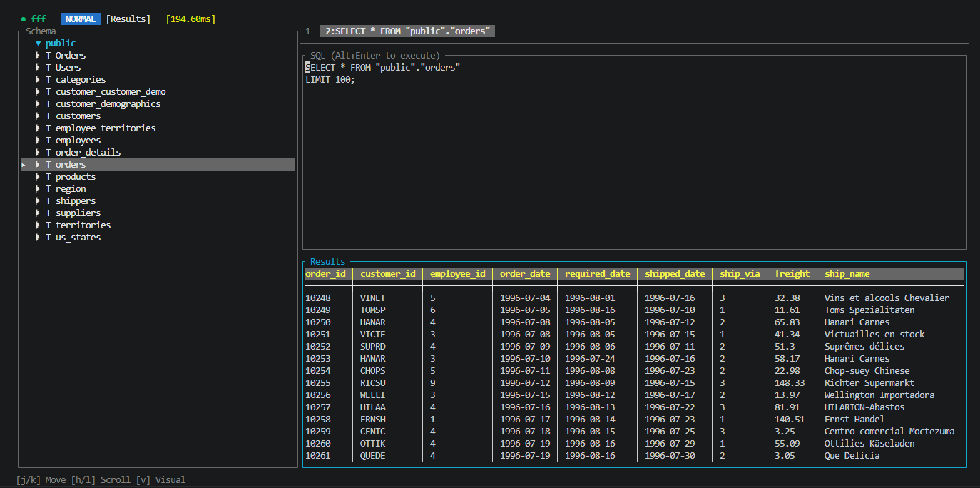The image size is (980, 488).
Task: Select the order_date cell 1996-07-04
Action: [525, 298]
